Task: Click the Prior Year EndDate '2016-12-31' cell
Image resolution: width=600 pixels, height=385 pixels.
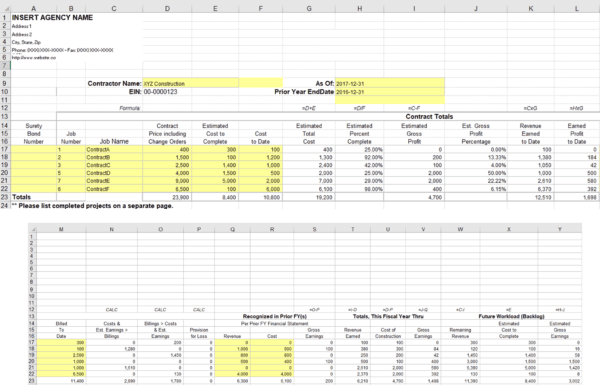Action: tap(390, 92)
